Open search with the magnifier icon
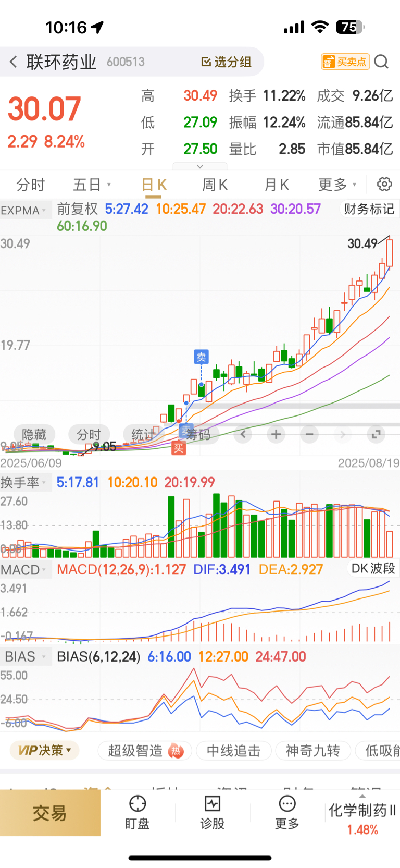This screenshot has width=400, height=868. click(381, 62)
